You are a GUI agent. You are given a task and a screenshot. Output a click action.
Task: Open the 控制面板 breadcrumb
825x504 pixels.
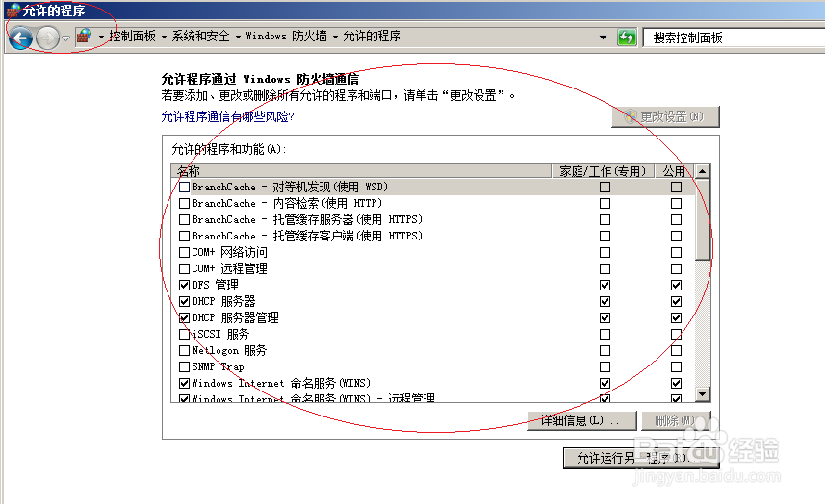point(132,37)
